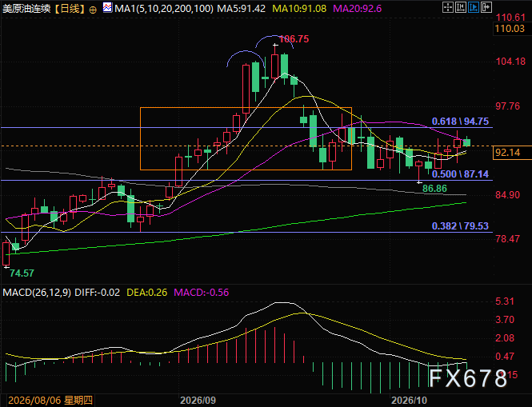Viewport: 532px width, 407px height.
Task: Click the orange circled plus icon beside 日线
Action: [93, 10]
